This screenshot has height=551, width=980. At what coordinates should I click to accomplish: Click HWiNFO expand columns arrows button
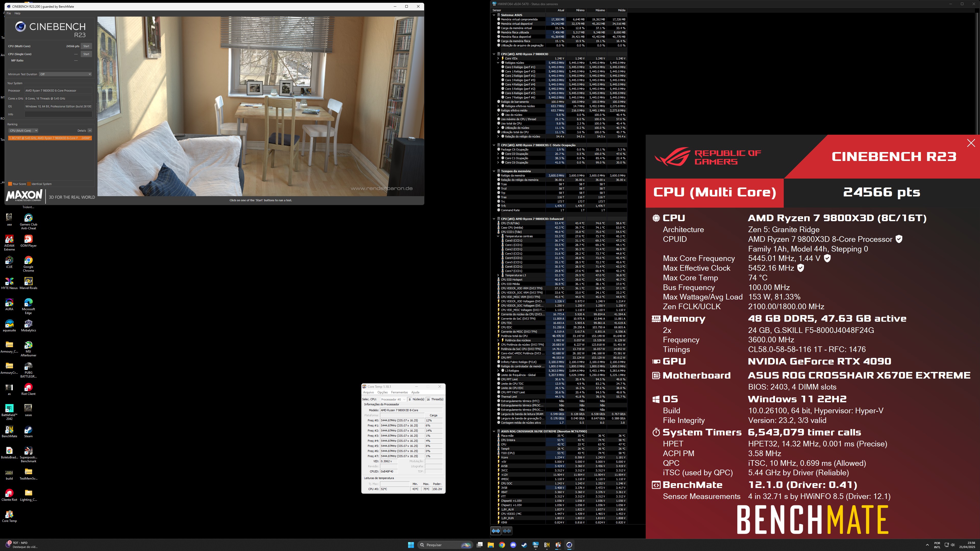coord(496,531)
